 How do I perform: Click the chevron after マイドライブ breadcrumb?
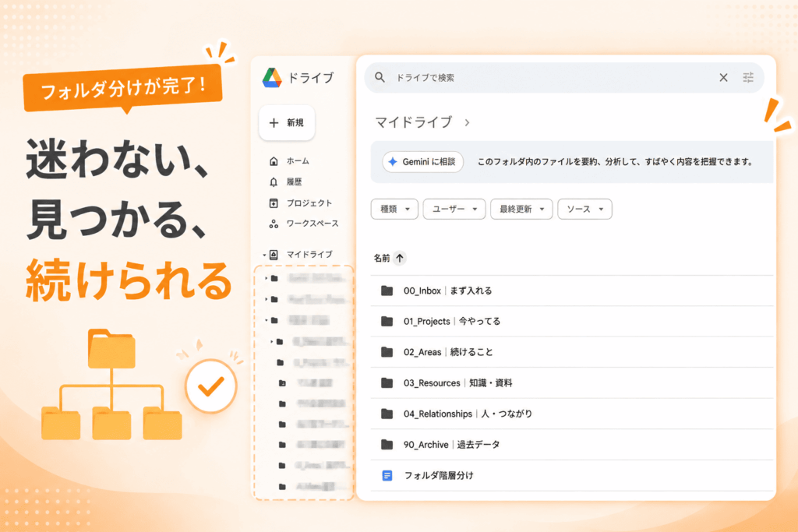468,122
